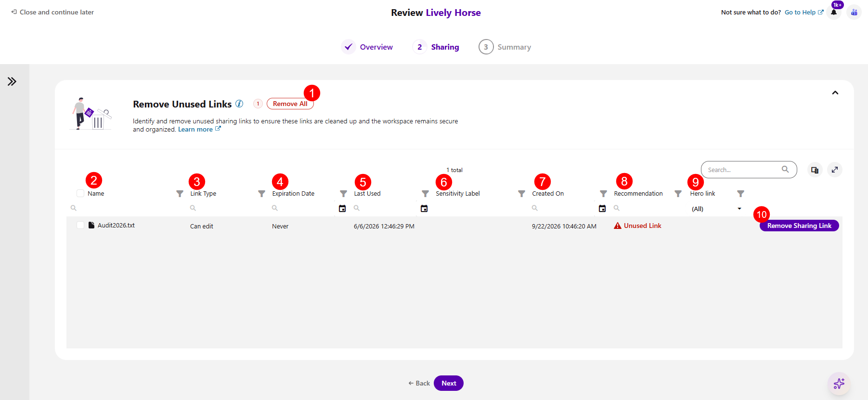868x400 pixels.
Task: Open the notifications bell
Action: (834, 13)
